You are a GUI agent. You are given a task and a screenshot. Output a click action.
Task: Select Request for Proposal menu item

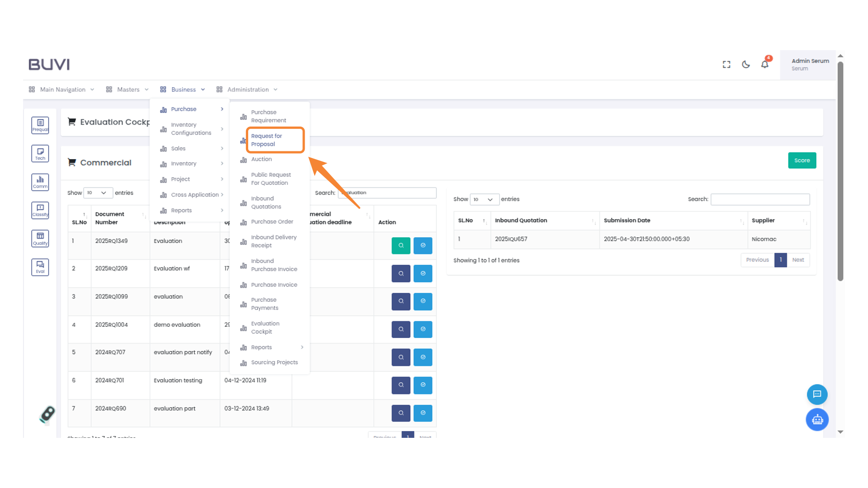click(266, 140)
